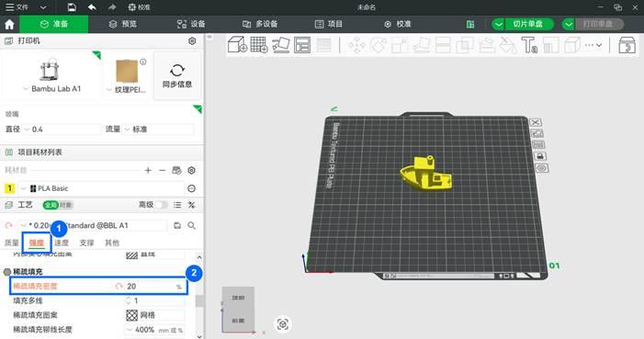Screen dimensions: 644x339
Task: Expand the dropdown arrow beside 打印单盘
Action: coord(568,24)
